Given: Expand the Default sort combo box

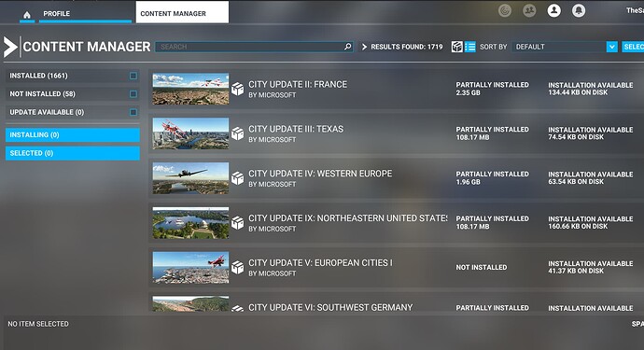Looking at the screenshot, I should coord(565,47).
